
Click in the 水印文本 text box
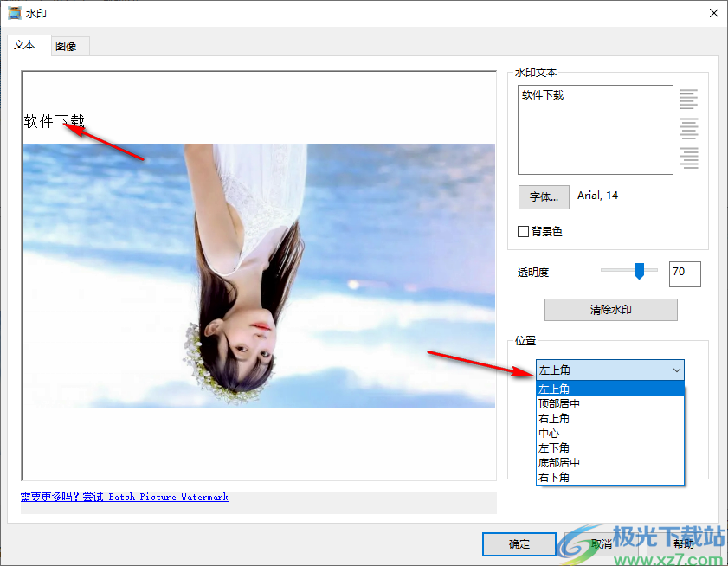[596, 130]
